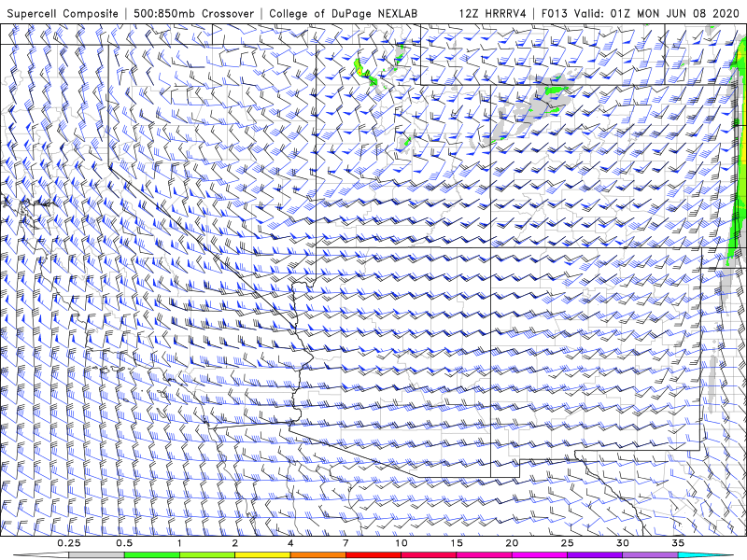Click the legend value 20
The height and width of the screenshot is (560, 747).
[x=512, y=543]
